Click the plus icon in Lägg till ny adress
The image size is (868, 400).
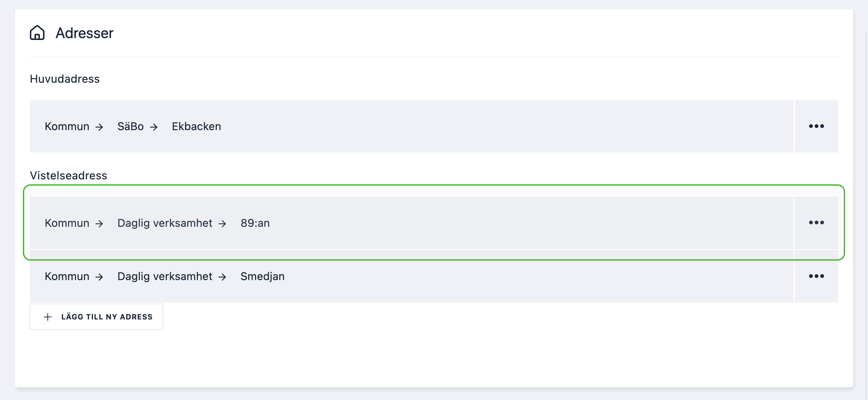coord(48,317)
